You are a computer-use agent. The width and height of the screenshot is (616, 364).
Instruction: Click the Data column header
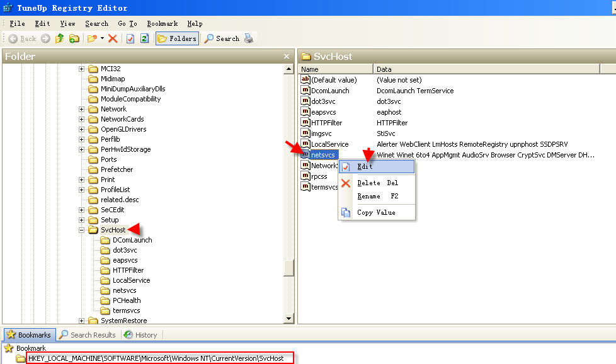(486, 69)
